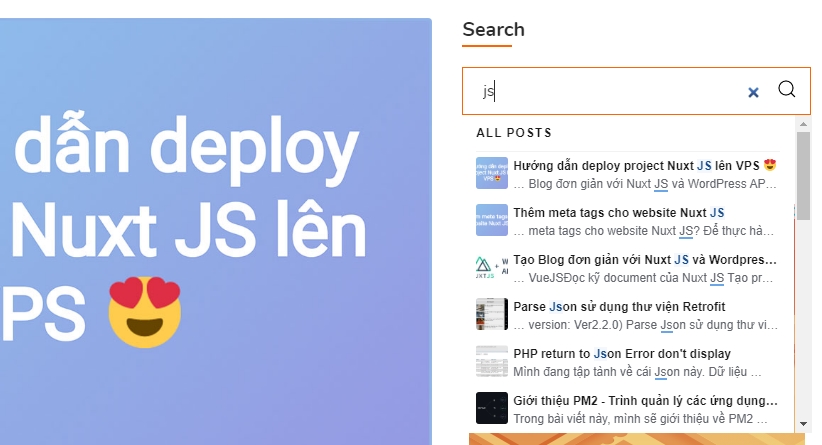
Task: Click the results list scroll down arrow
Action: click(x=803, y=424)
